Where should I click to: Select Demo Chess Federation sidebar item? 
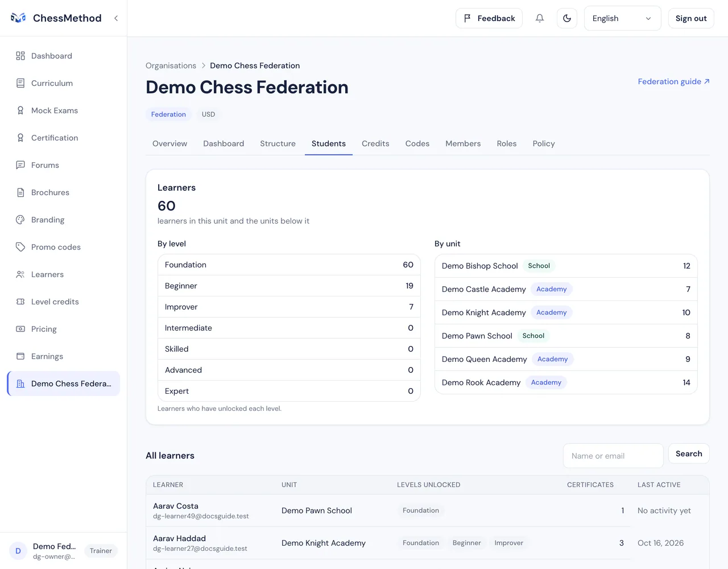tap(63, 384)
